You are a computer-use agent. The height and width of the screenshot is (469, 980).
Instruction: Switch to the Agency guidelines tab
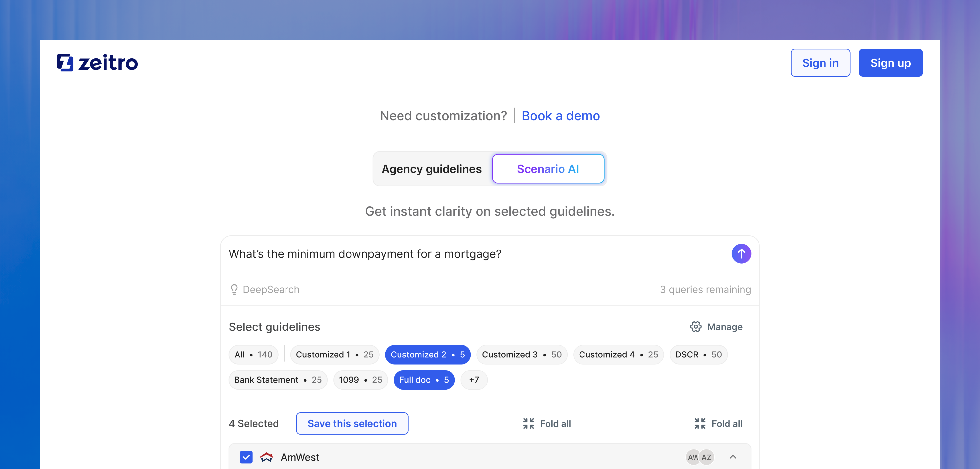point(432,169)
